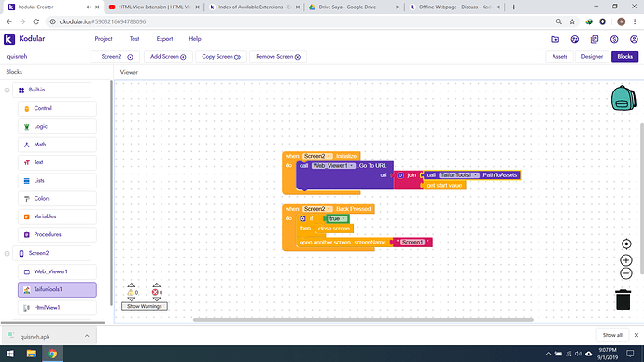Open the account profile icon in Kodular header
The image size is (644, 362).
click(634, 39)
